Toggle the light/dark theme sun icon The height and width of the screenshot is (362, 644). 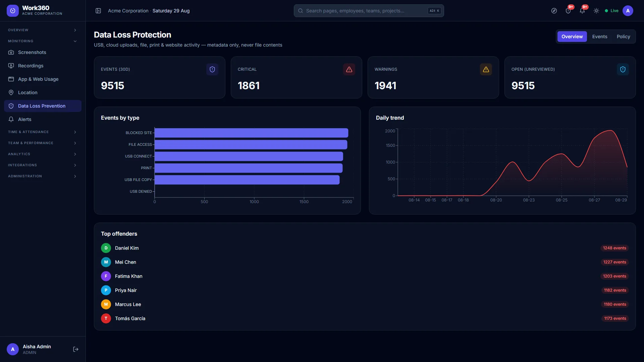click(596, 11)
